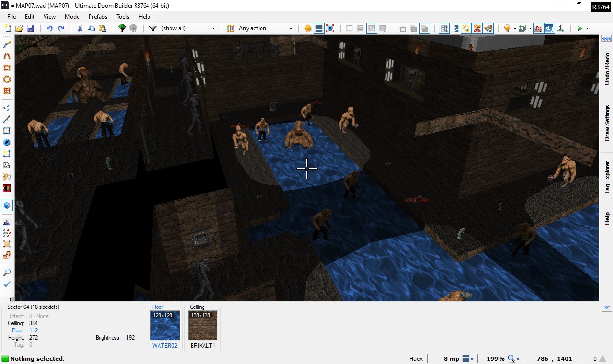Open the '(show all)' things filter dropdown
Screen dimensions: 613x364
click(x=188, y=28)
